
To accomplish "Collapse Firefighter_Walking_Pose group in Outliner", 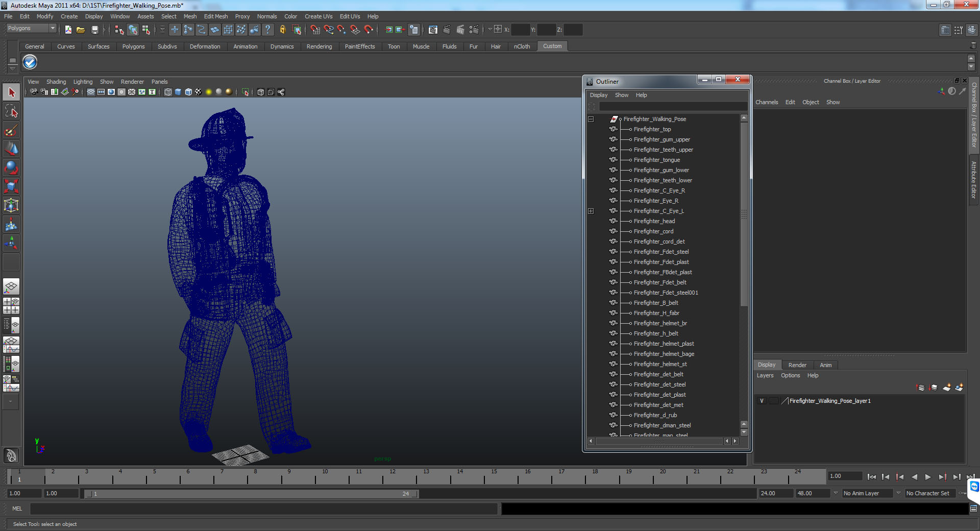I will (x=591, y=119).
